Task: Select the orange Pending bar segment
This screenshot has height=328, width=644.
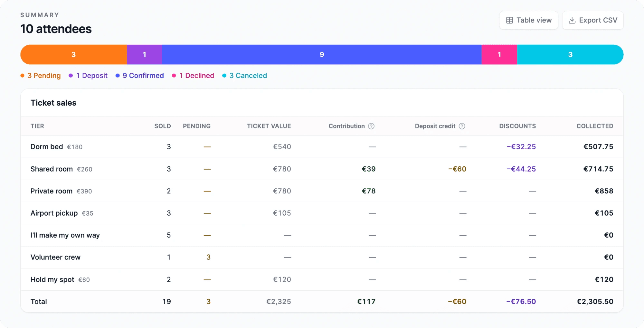Action: click(x=73, y=55)
